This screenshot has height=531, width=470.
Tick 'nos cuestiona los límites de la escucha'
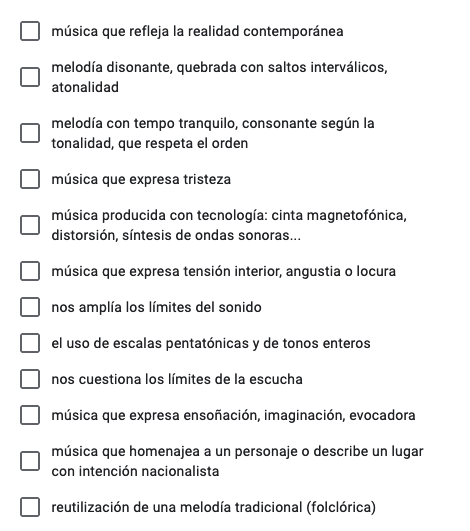point(30,379)
